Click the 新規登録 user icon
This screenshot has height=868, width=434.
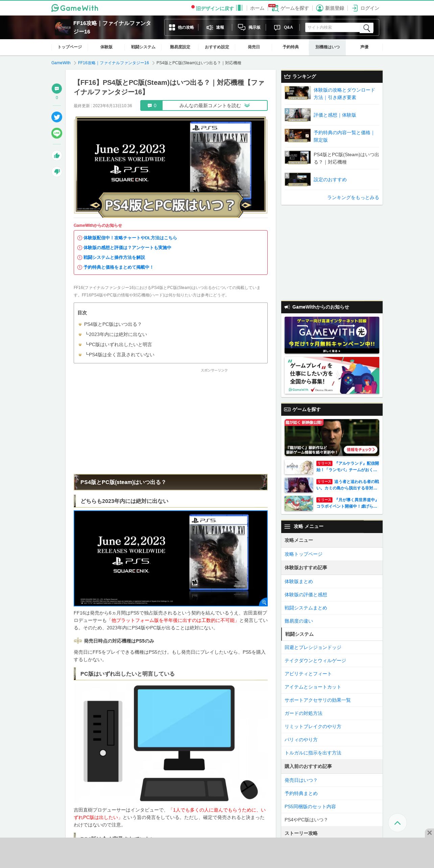point(319,8)
